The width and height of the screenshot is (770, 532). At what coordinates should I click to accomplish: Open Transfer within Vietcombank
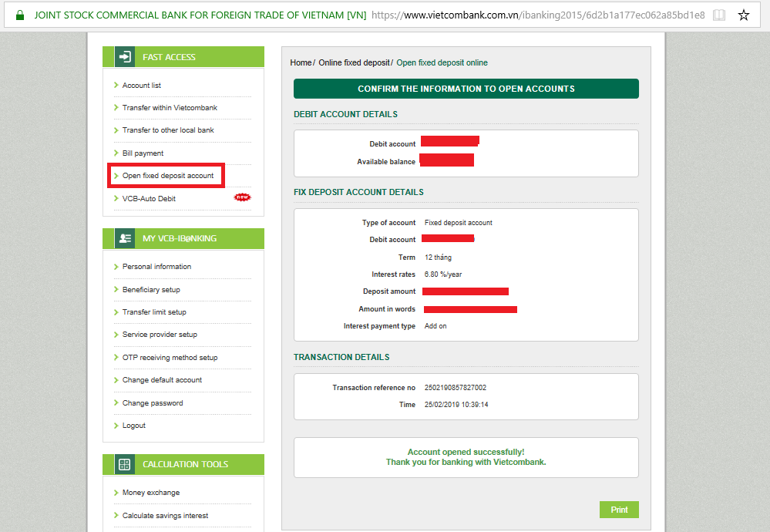(170, 108)
